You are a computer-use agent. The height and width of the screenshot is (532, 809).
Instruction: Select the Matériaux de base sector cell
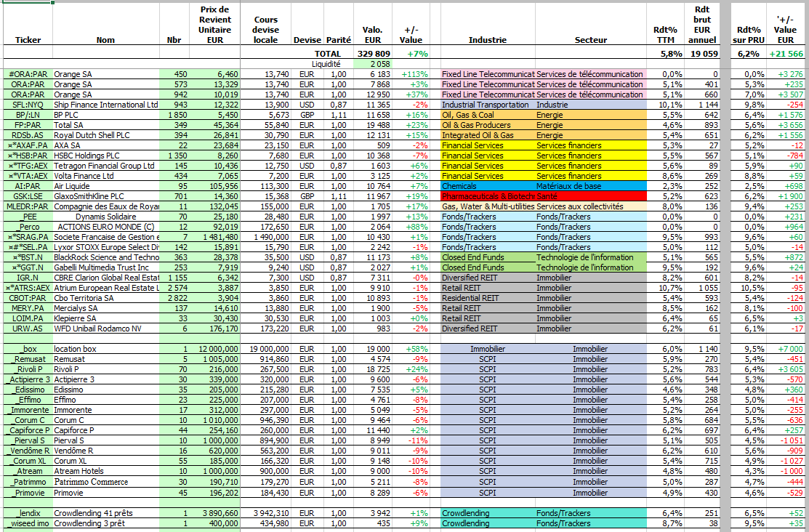pyautogui.click(x=591, y=186)
